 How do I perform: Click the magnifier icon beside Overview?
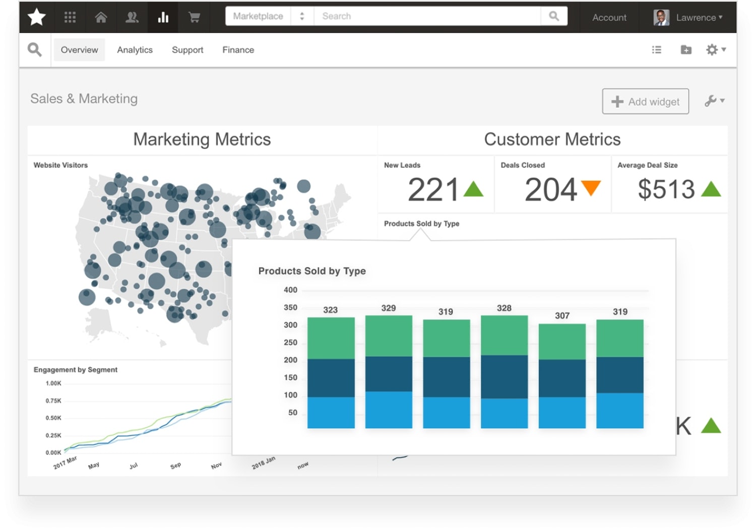pyautogui.click(x=35, y=50)
